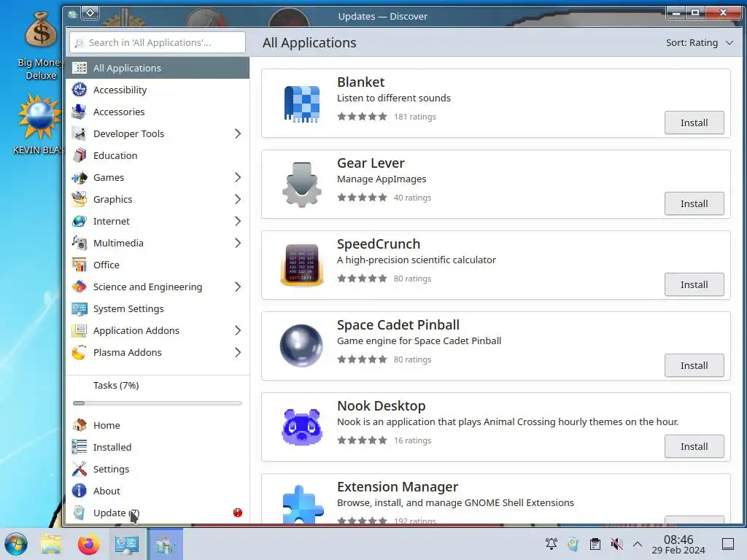
Task: Install the Blanket app
Action: tap(694, 122)
